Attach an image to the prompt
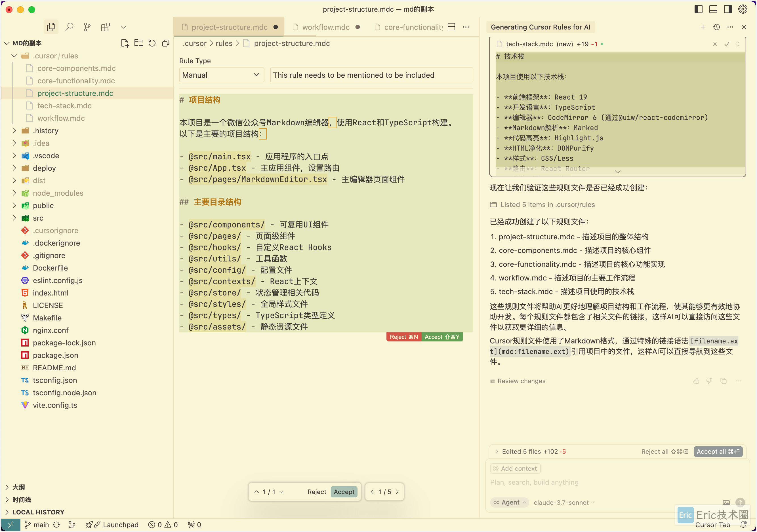Screen dimensions: 757x532 click(x=726, y=503)
